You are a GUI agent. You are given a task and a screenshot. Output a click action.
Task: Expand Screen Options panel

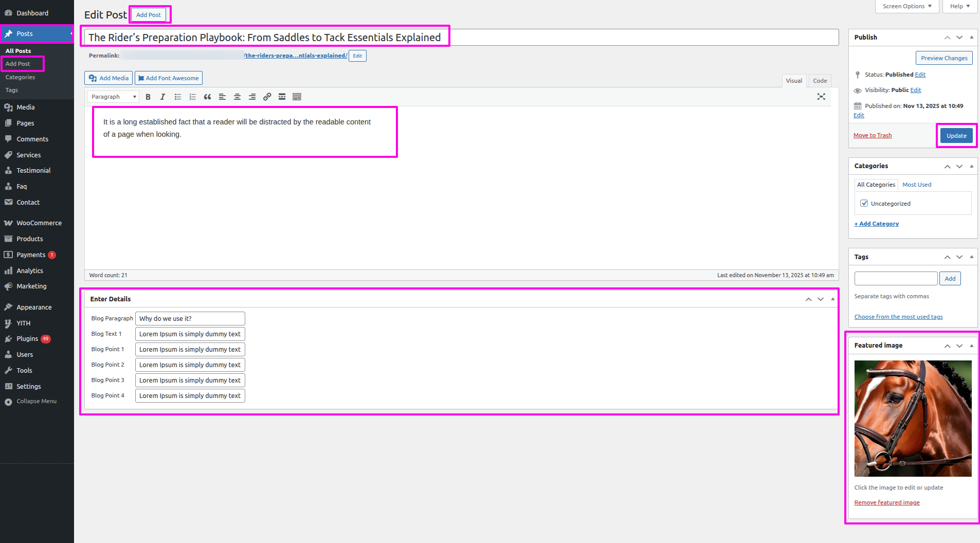coord(906,6)
